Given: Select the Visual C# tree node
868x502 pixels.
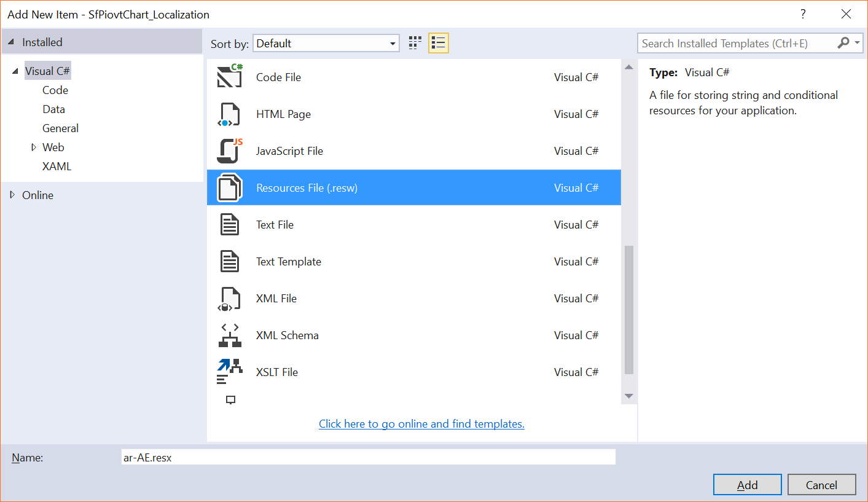Looking at the screenshot, I should coord(47,71).
